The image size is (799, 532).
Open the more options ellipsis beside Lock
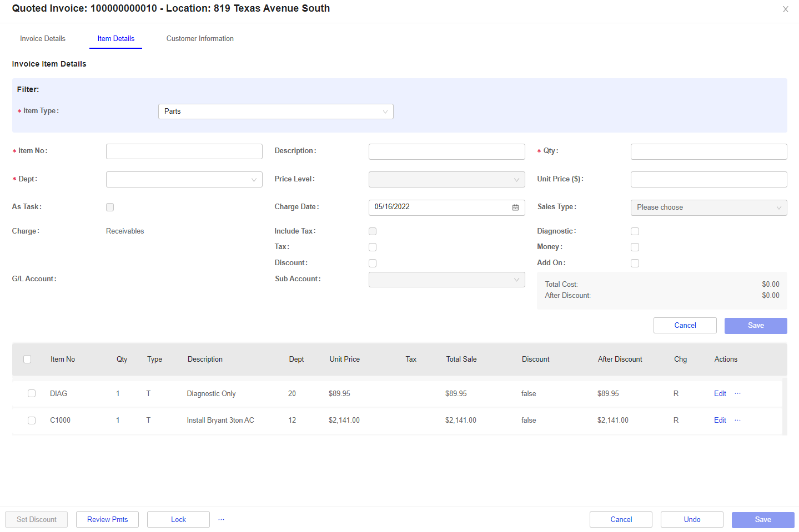coord(221,519)
